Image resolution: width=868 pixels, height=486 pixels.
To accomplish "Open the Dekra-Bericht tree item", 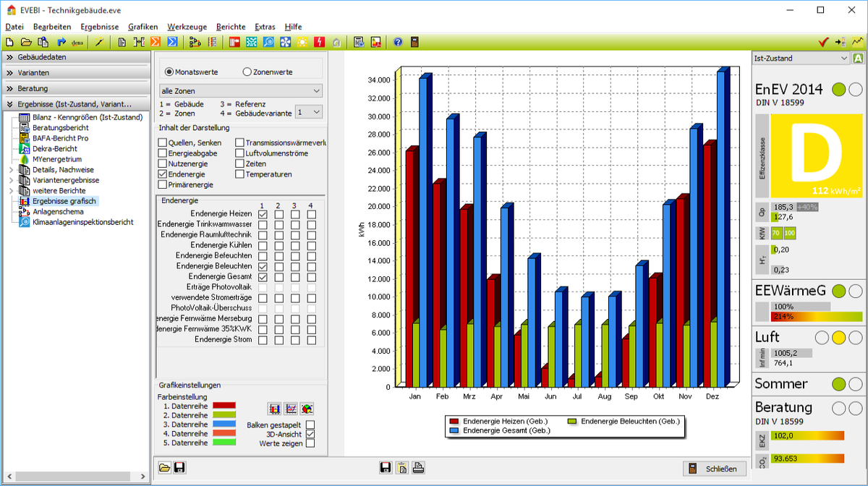I will (x=55, y=148).
